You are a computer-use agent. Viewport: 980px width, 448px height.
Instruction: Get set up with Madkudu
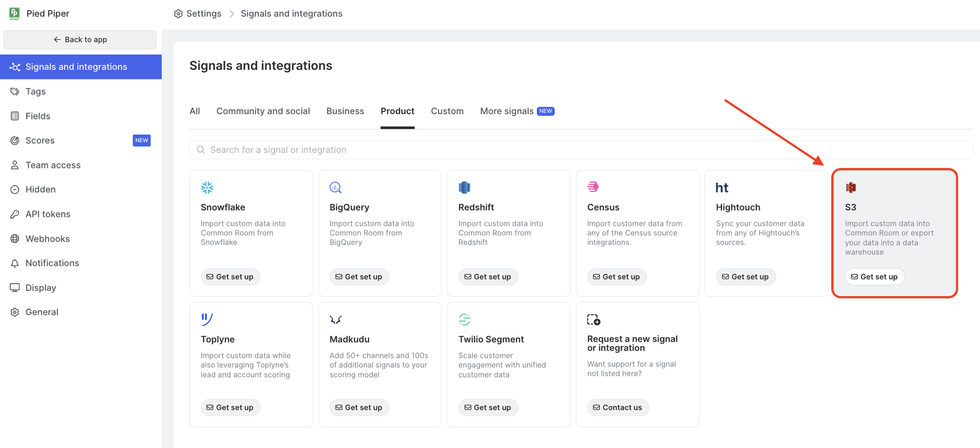(359, 407)
